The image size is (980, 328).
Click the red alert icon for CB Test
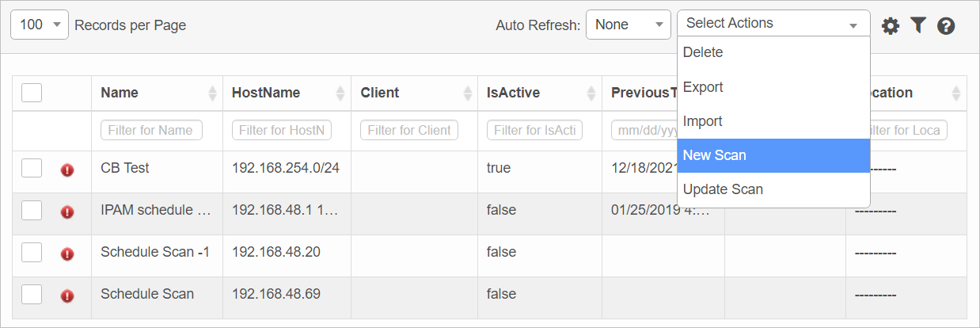click(67, 170)
